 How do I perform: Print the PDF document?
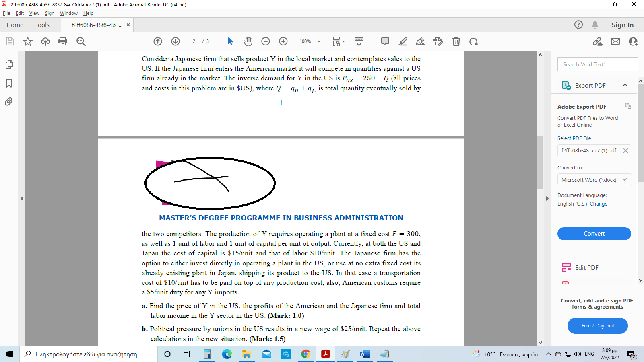[63, 41]
